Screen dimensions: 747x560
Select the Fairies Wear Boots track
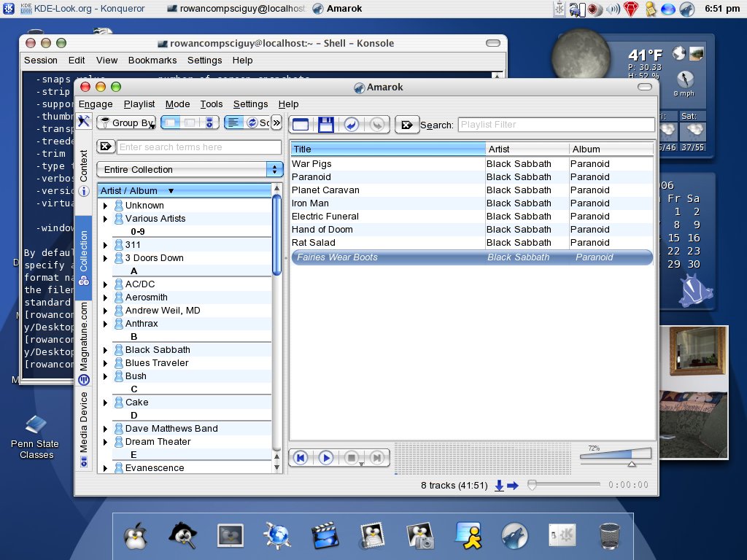[x=472, y=257]
